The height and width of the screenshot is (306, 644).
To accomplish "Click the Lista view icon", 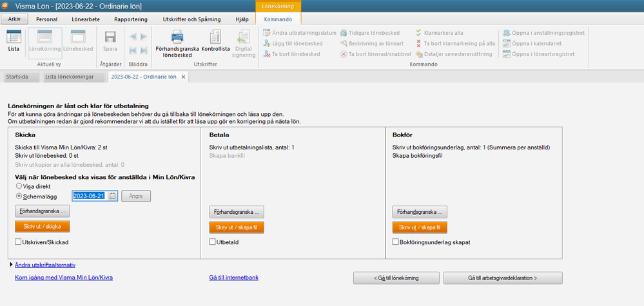I will 14,40.
